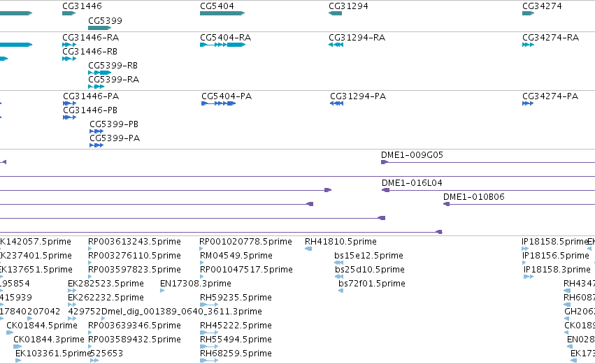Click the CG31294-PA protein label
The width and height of the screenshot is (595, 364).
coord(358,96)
